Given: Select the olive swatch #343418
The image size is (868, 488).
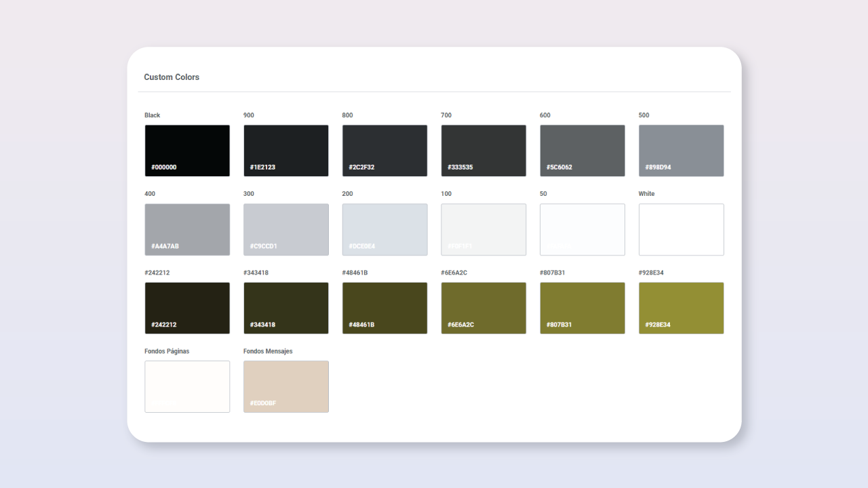Looking at the screenshot, I should 286,308.
